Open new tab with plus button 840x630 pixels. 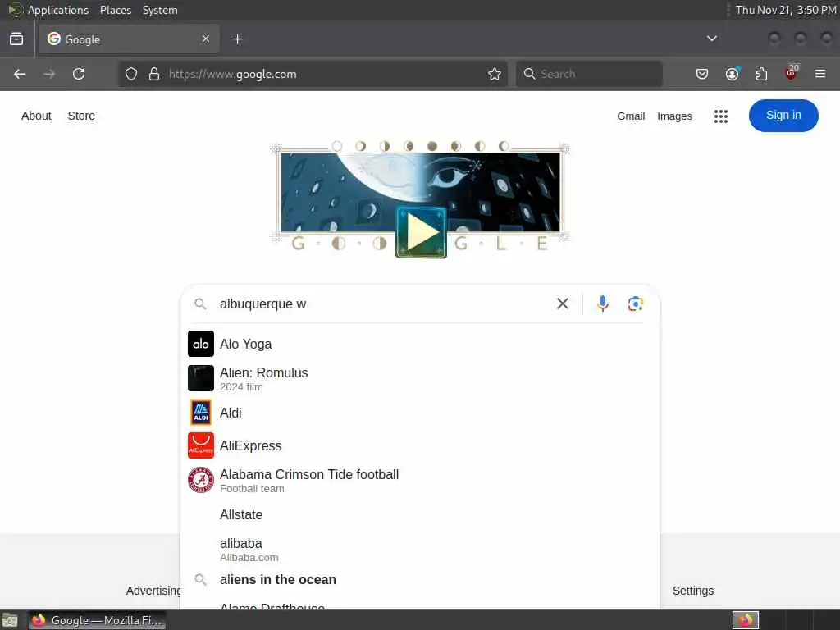tap(237, 39)
